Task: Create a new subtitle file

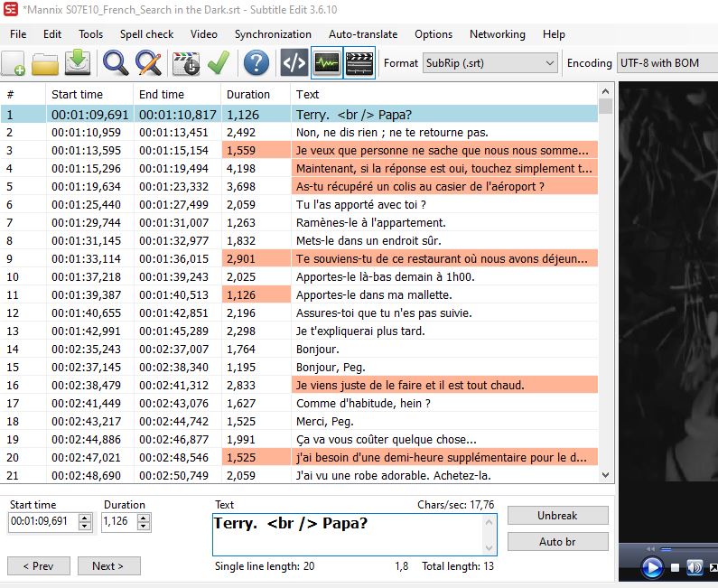Action: point(14,63)
